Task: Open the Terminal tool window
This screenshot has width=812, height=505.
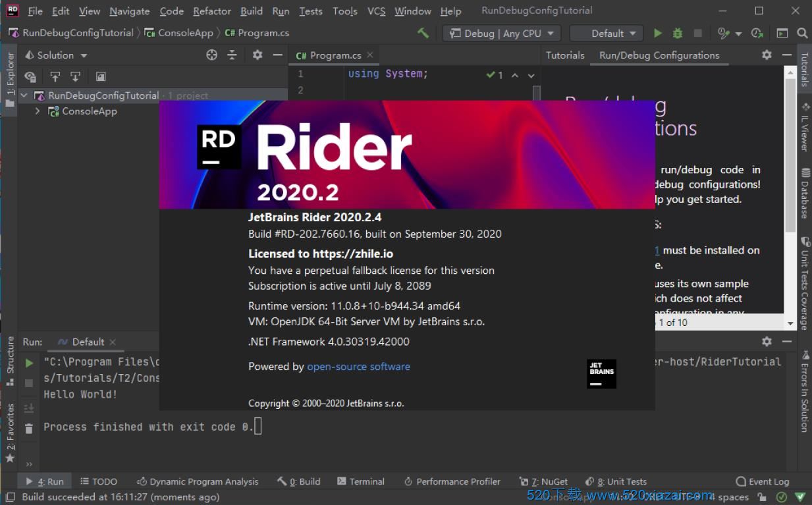Action: pyautogui.click(x=361, y=481)
